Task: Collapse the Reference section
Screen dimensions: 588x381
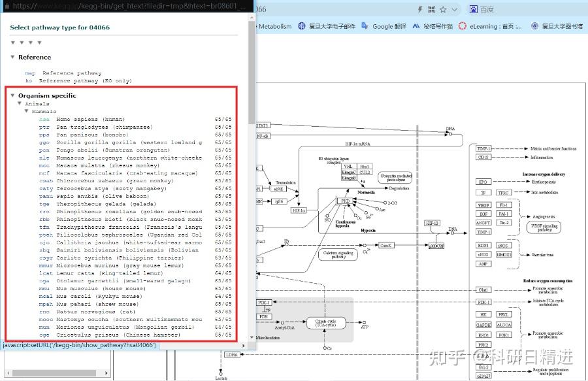Action: click(13, 57)
